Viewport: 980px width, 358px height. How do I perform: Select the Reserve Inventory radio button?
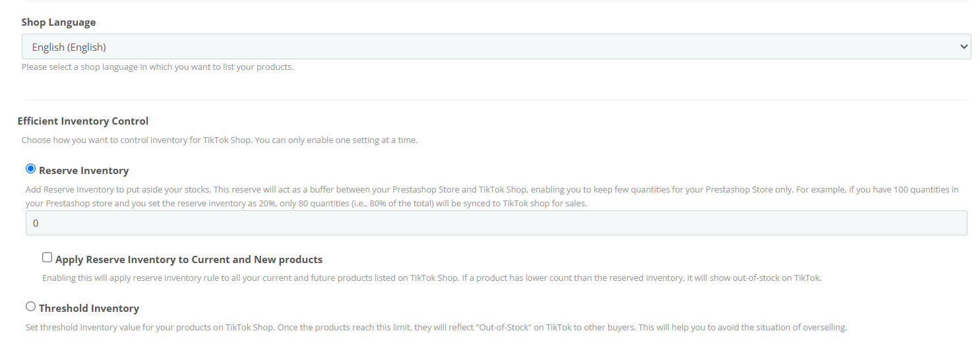[x=30, y=169]
